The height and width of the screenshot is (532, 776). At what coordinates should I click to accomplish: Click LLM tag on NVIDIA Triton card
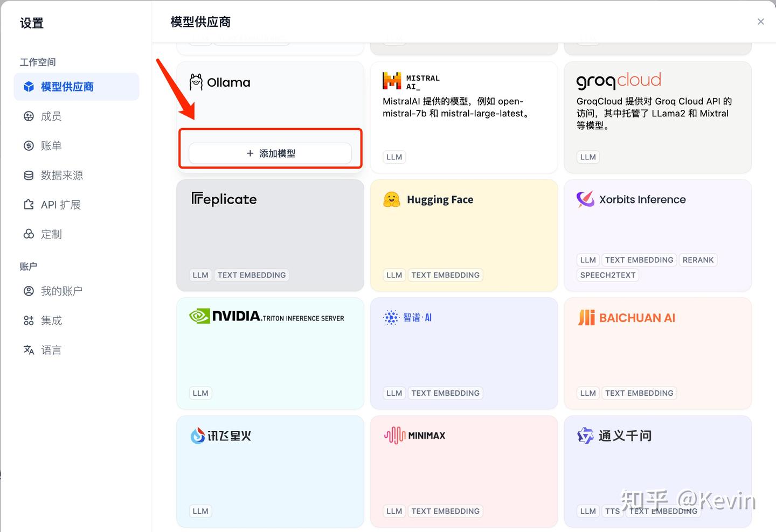pos(200,393)
